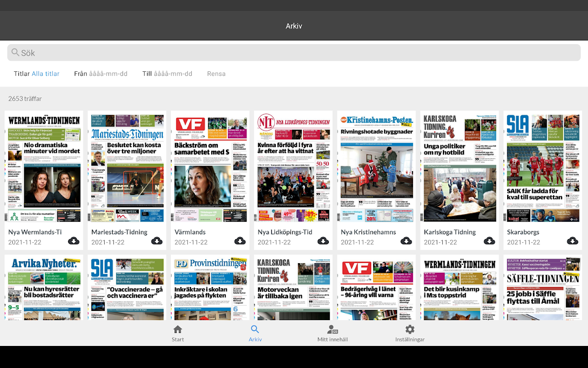Click the Mariestads-Tidning title text

coord(119,232)
